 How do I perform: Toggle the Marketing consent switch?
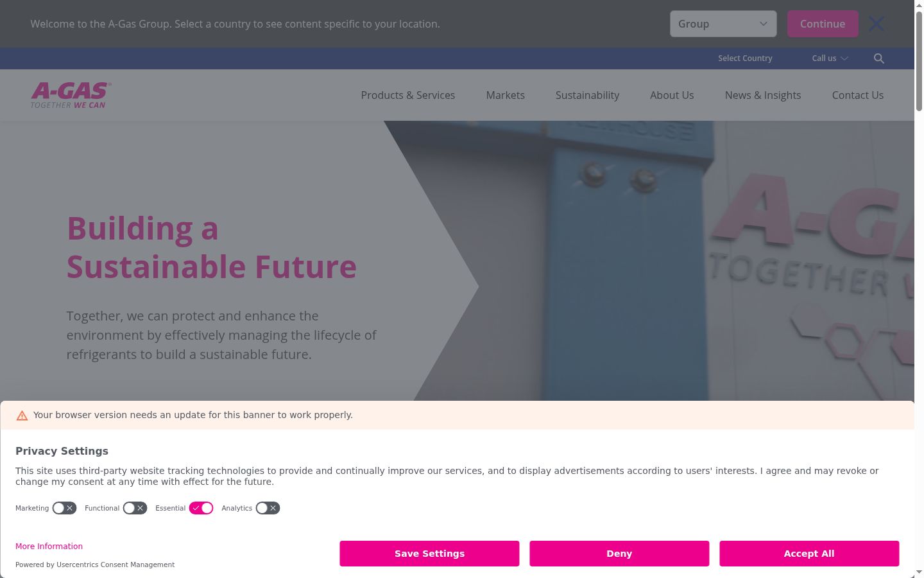[64, 508]
